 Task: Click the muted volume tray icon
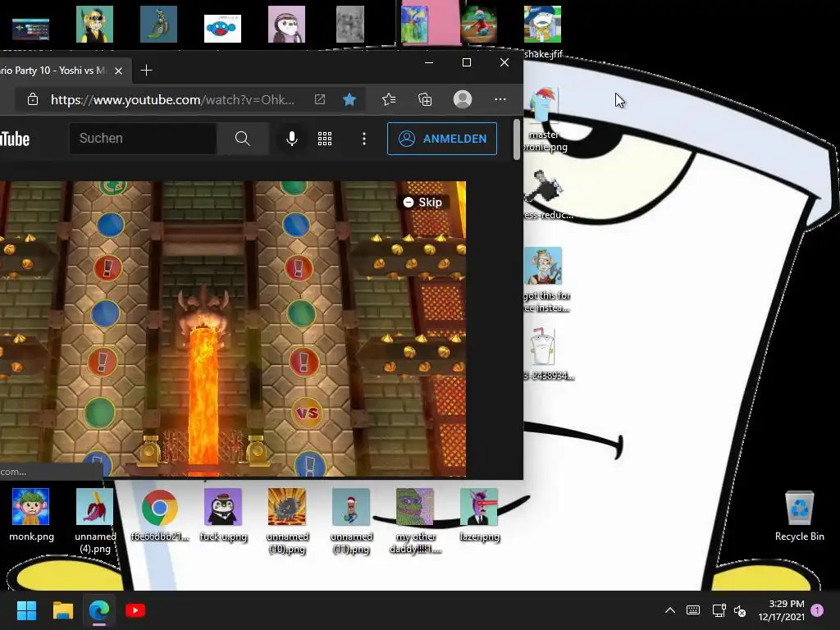tap(741, 610)
